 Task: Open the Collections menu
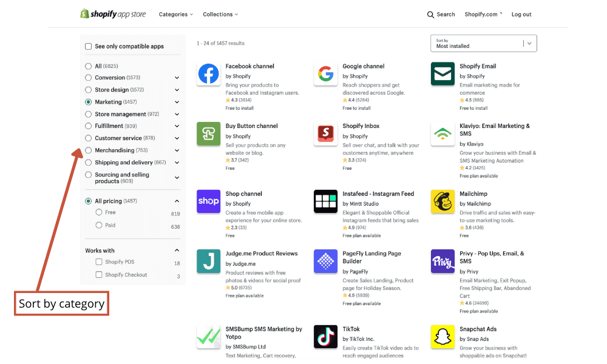(220, 15)
